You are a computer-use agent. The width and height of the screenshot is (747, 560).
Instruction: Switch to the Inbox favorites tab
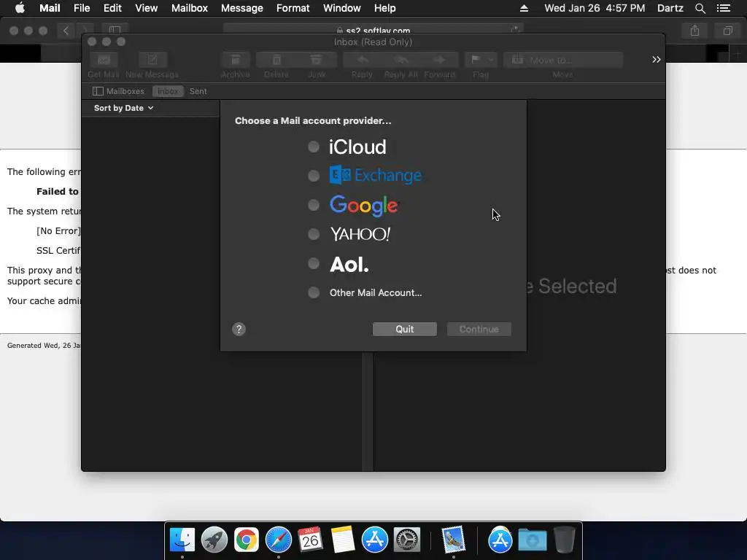pos(168,91)
